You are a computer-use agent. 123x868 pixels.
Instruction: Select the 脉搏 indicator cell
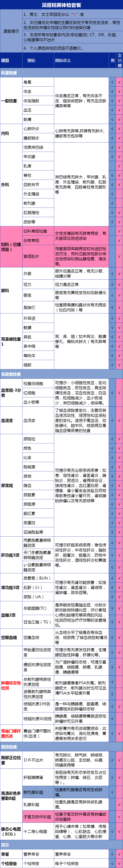click(38, 119)
